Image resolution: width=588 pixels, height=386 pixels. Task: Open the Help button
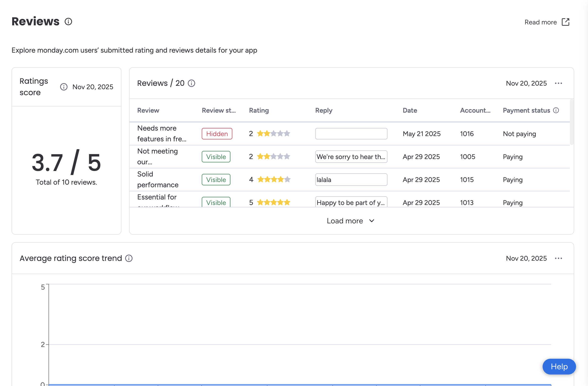559,366
